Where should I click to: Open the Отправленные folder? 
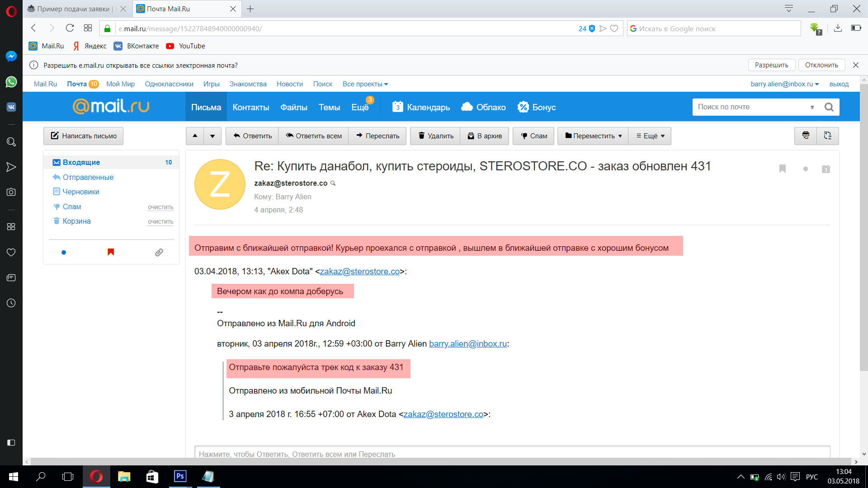[x=88, y=177]
